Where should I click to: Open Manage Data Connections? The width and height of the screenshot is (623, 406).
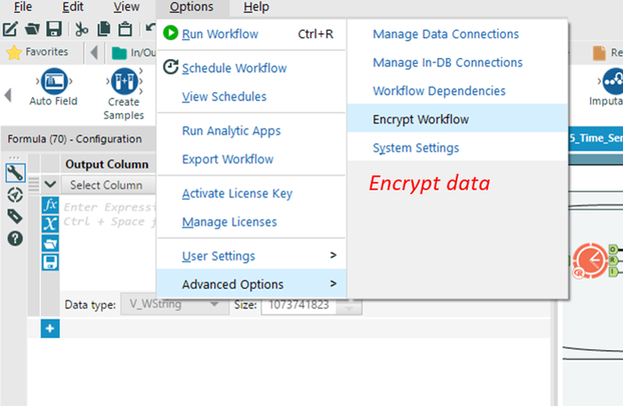445,34
